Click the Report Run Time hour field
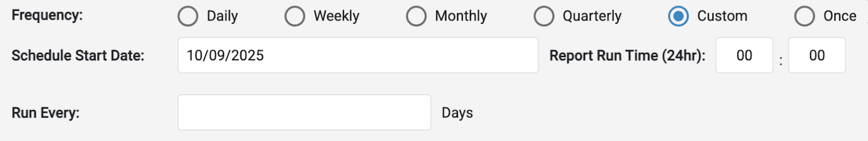This screenshot has width=868, height=141. click(744, 55)
